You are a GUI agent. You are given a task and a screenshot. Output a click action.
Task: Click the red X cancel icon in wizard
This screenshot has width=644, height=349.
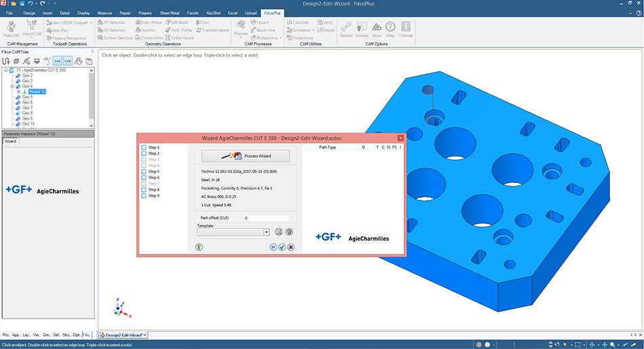pos(291,247)
